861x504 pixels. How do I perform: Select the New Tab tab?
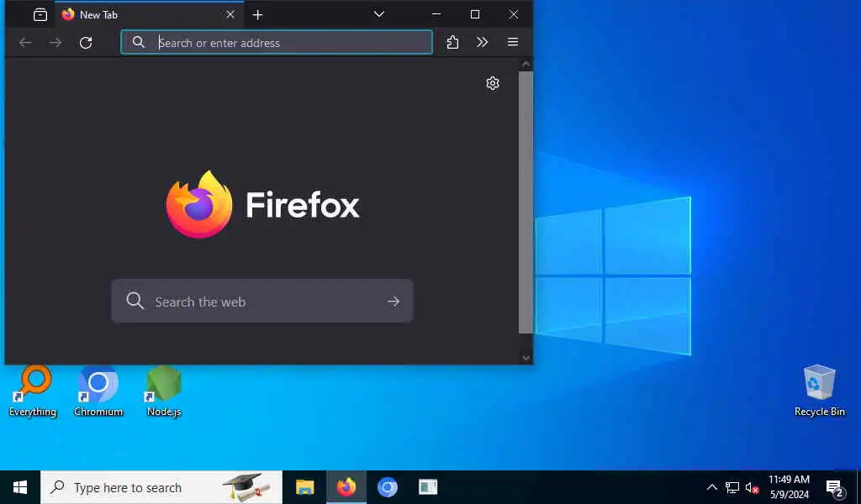coord(149,15)
